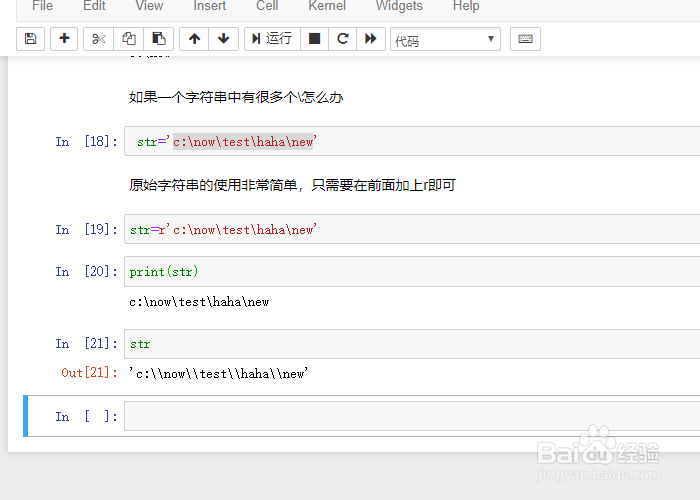Click the empty In [ ] prompt label
700x500 pixels.
pyautogui.click(x=87, y=417)
